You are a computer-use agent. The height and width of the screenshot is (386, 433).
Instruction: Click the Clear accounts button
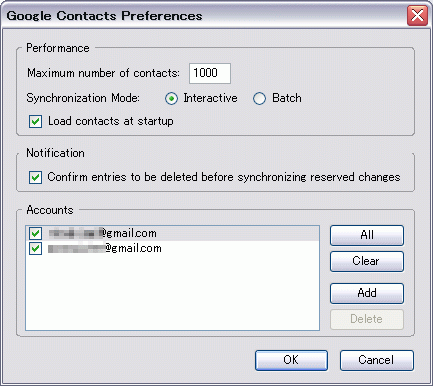pyautogui.click(x=367, y=261)
